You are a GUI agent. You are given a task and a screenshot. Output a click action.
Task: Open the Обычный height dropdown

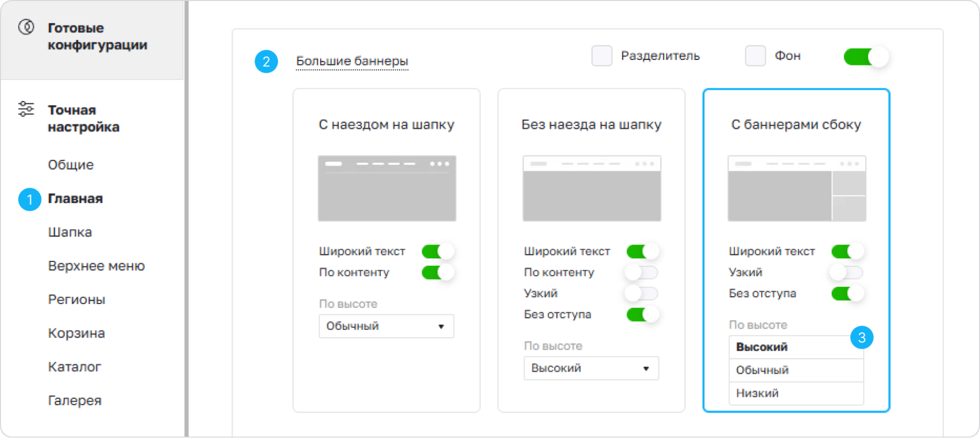coord(386,326)
